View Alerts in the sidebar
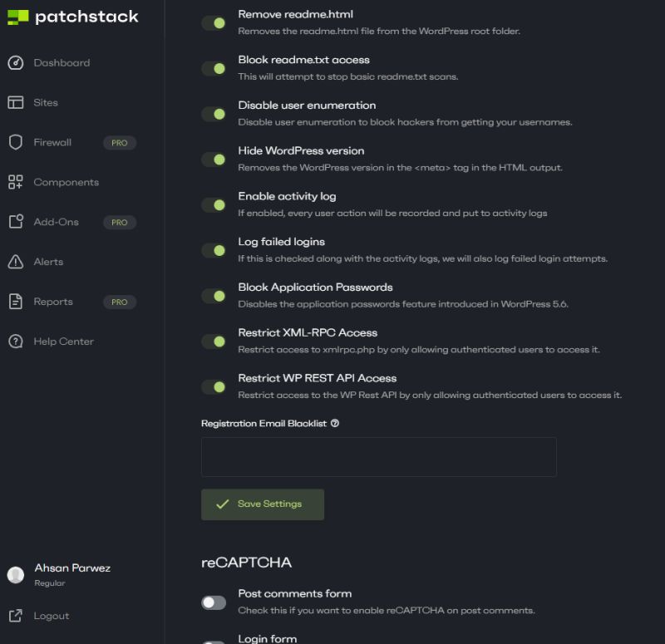This screenshot has height=644, width=665. point(47,262)
